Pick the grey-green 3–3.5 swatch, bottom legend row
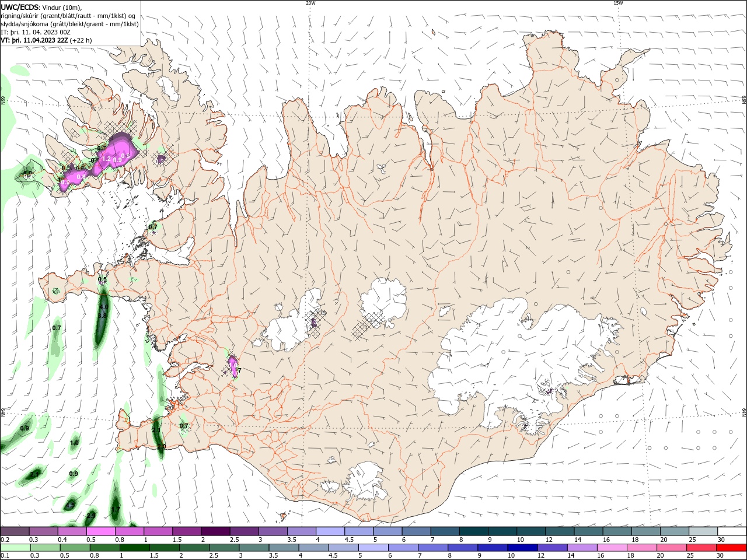This screenshot has height=560, width=747. 254,548
